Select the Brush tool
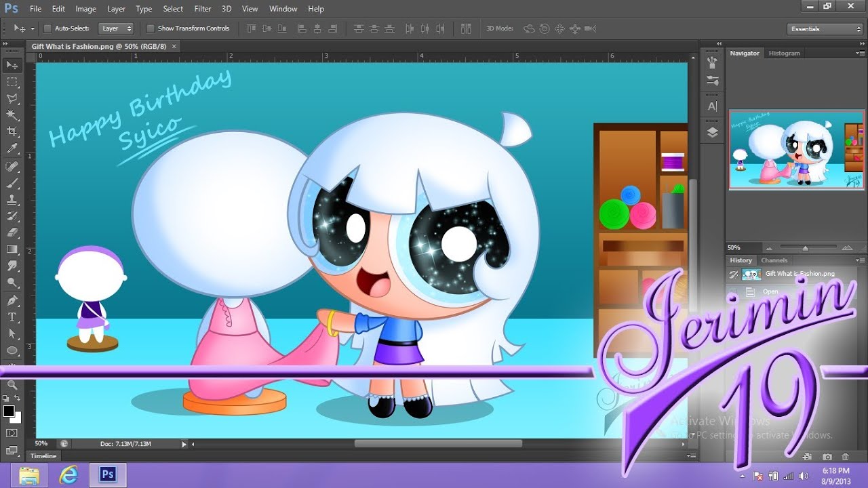 coord(12,184)
